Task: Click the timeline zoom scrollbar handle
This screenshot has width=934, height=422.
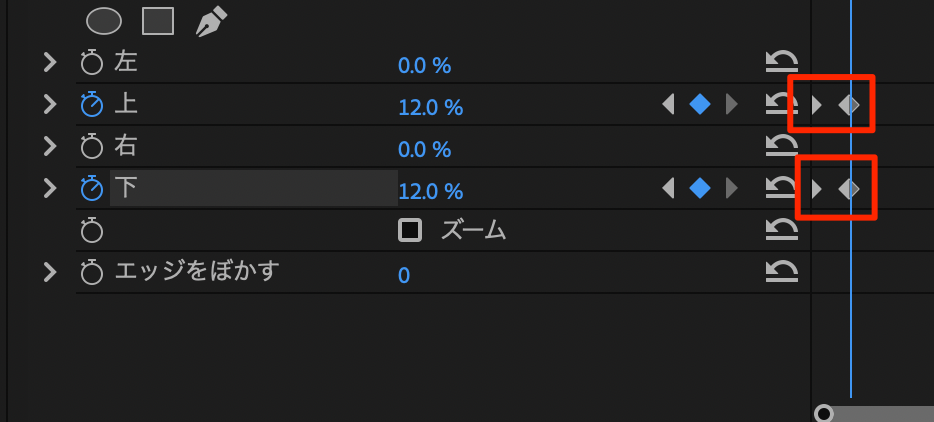Action: click(x=824, y=413)
